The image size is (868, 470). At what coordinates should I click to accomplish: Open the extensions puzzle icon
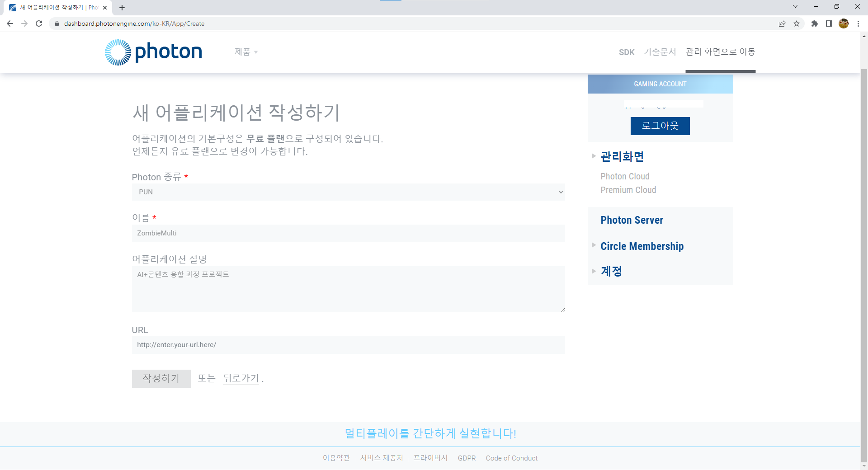(815, 23)
